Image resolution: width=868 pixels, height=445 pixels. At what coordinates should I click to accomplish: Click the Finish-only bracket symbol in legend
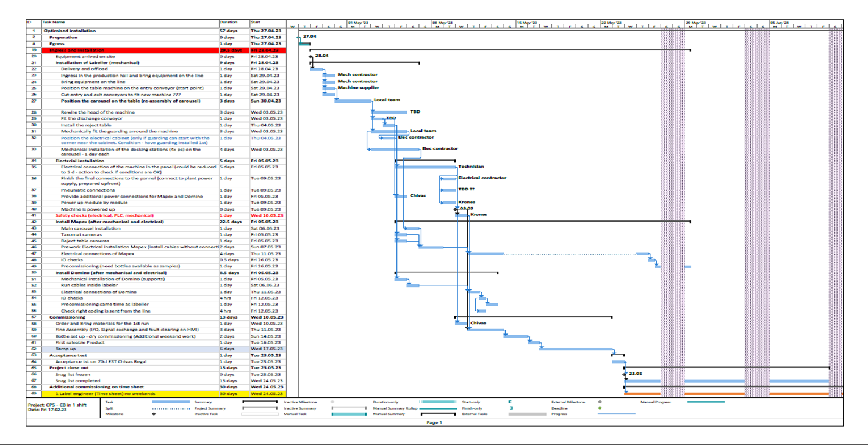[511, 408]
